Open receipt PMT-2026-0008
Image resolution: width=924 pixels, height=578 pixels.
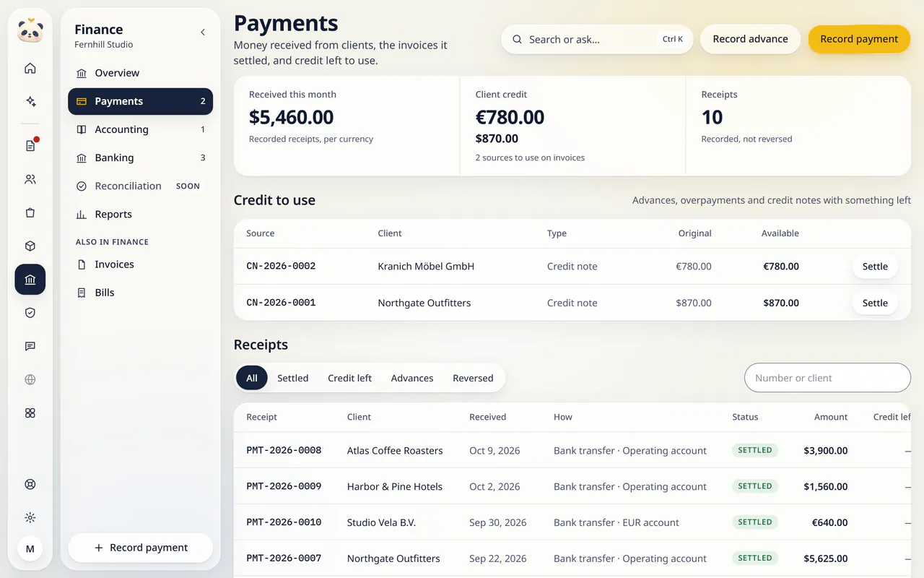(284, 450)
